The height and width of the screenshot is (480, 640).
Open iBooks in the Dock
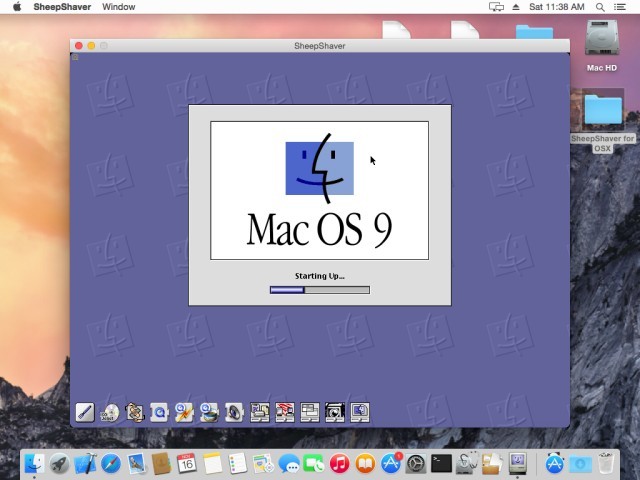click(365, 463)
